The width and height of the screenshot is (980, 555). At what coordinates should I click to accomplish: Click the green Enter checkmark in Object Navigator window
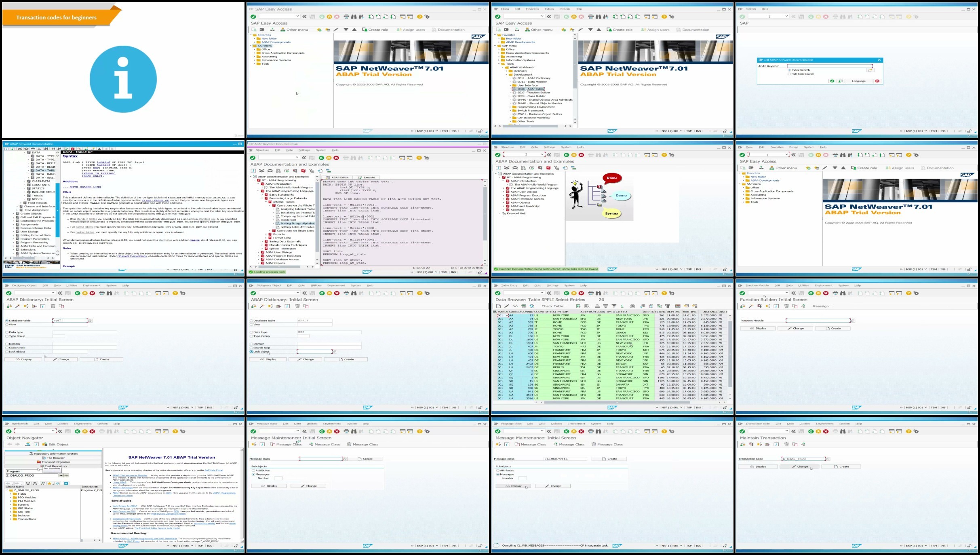click(8, 431)
